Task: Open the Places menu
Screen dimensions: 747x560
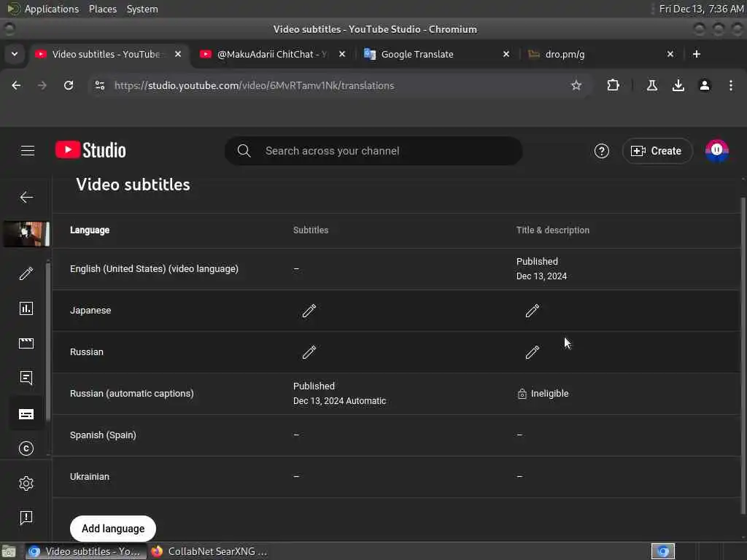Action: (103, 9)
